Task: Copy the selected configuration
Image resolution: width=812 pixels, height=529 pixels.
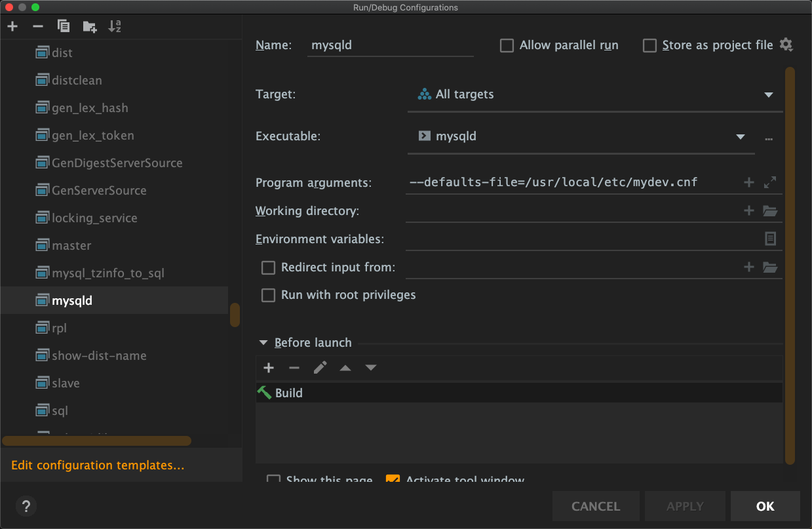Action: (64, 26)
